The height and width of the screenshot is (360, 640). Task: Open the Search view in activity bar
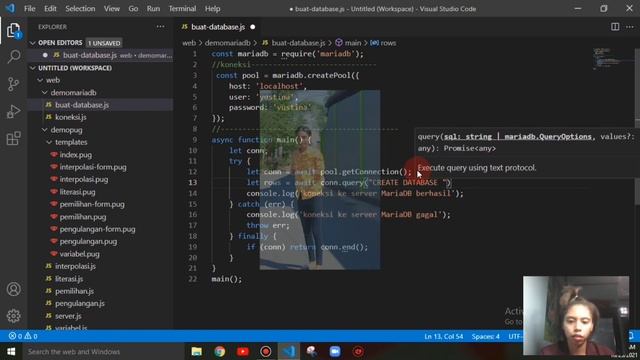[13, 56]
